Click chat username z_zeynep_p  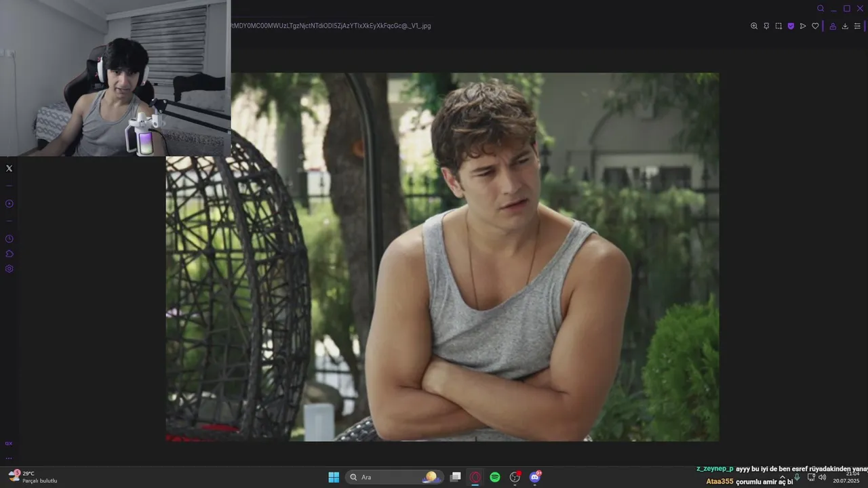[715, 469]
